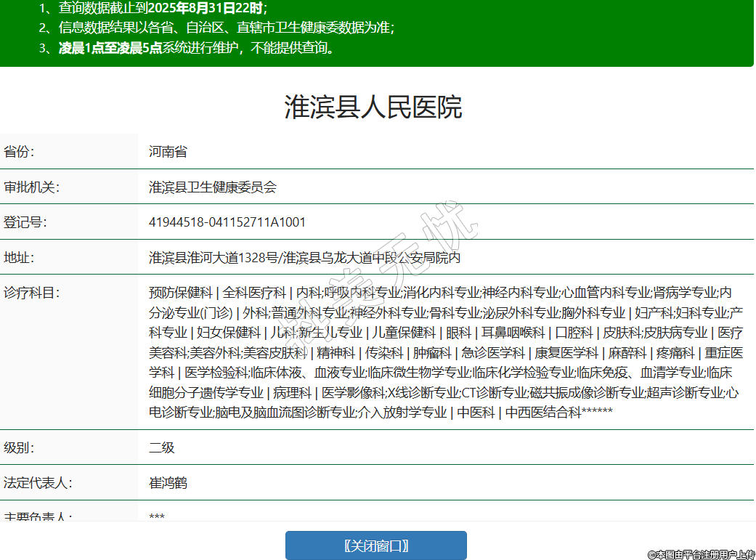Select the address starting with 淮滨县淮河大道1328号
The width and height of the screenshot is (756, 560).
[304, 257]
